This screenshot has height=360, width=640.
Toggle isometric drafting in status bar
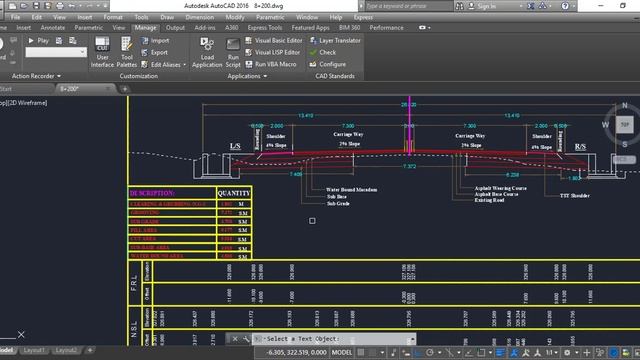tap(449, 352)
